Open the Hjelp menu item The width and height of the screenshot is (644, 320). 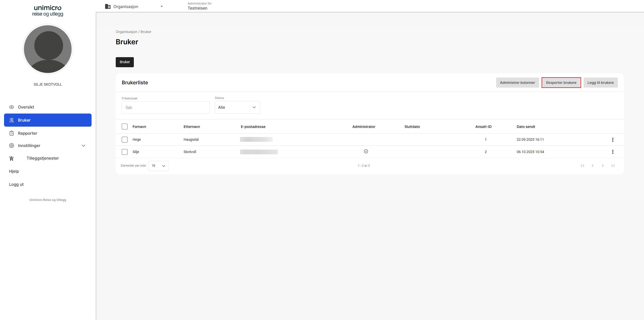click(x=14, y=171)
